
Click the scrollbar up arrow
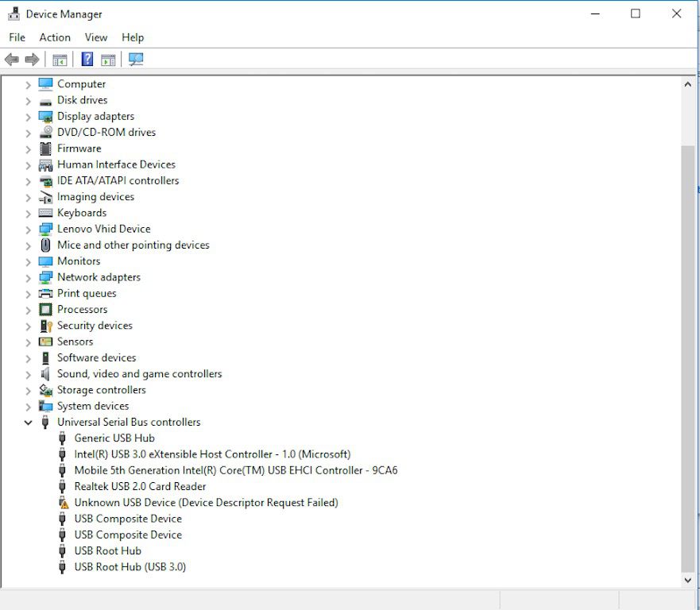click(687, 84)
